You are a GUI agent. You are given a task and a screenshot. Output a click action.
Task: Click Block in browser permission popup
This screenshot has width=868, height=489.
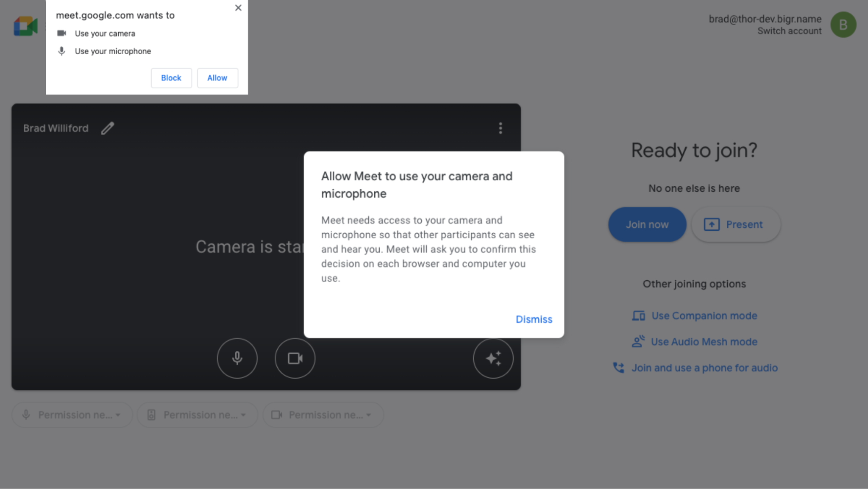pos(171,78)
